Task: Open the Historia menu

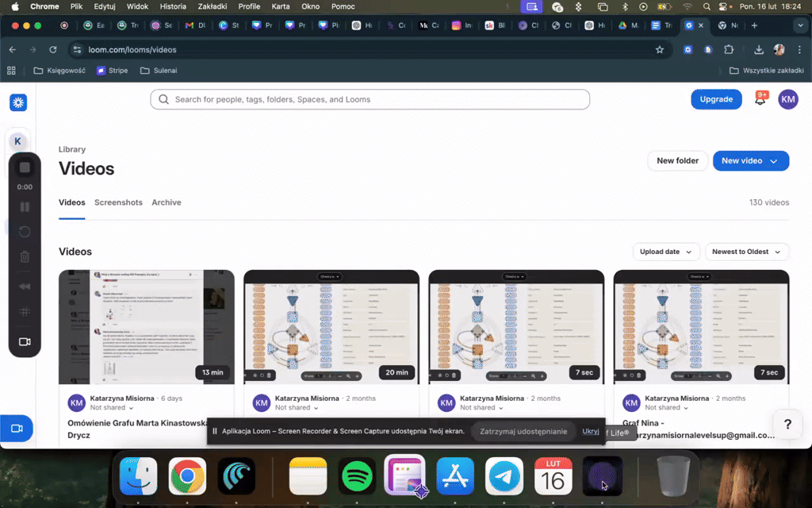Action: tap(172, 6)
